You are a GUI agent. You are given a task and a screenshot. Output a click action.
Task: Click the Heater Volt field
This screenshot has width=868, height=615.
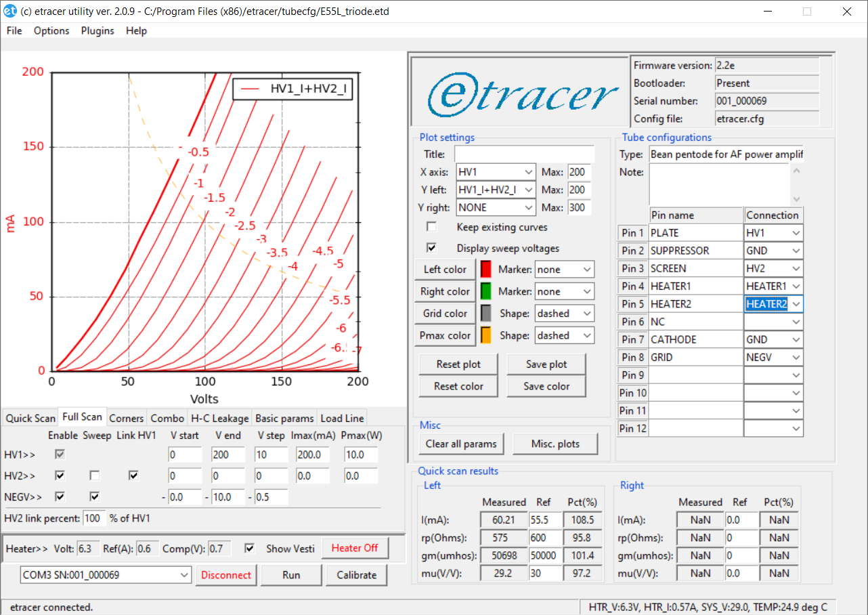[x=88, y=548]
